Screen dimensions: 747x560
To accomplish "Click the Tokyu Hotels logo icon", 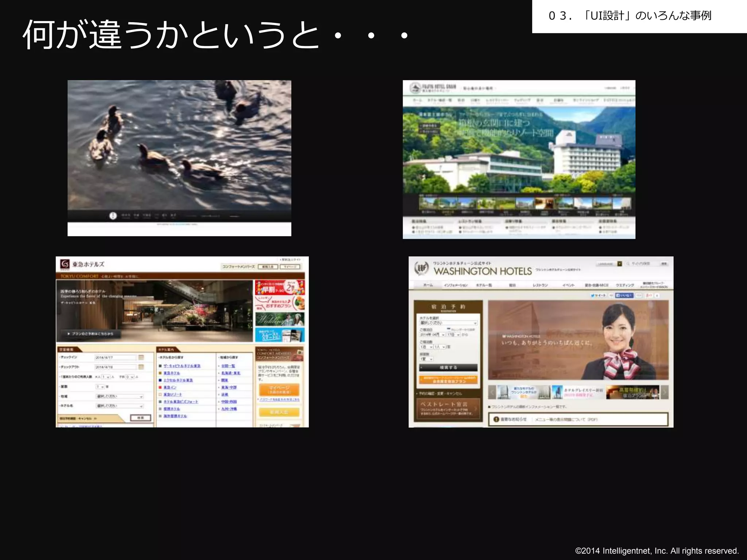I will tap(65, 264).
